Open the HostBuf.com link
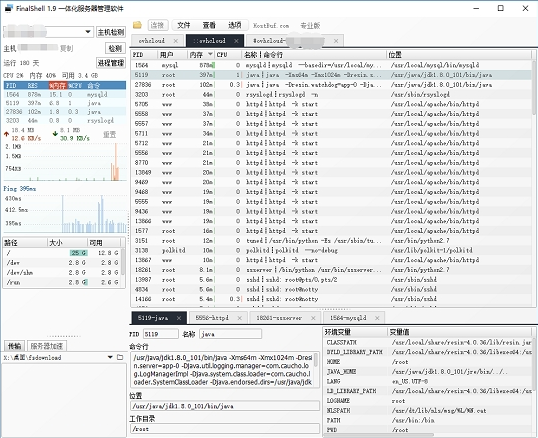This screenshot has width=538, height=438. tap(271, 25)
